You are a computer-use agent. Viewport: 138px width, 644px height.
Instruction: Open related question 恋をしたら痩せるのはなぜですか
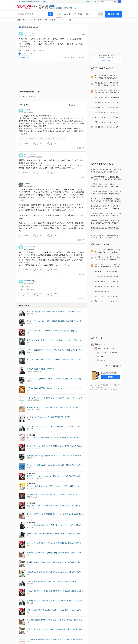[x=40, y=369]
